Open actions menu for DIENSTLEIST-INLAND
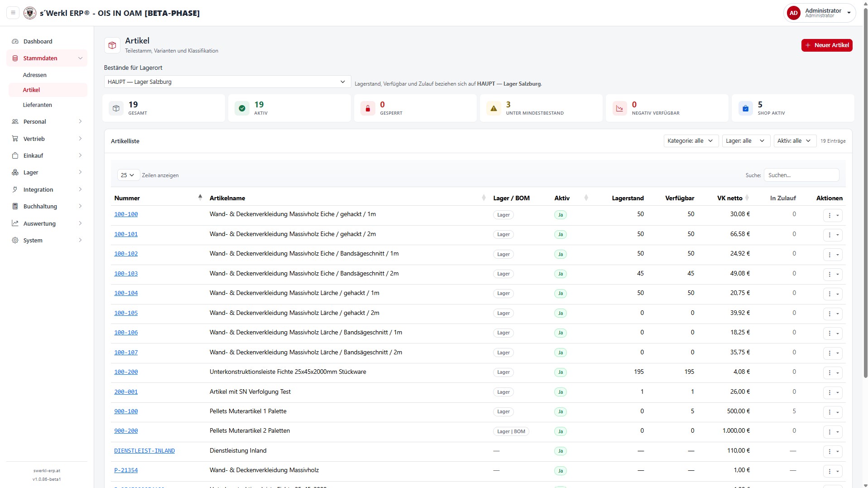 point(833,451)
